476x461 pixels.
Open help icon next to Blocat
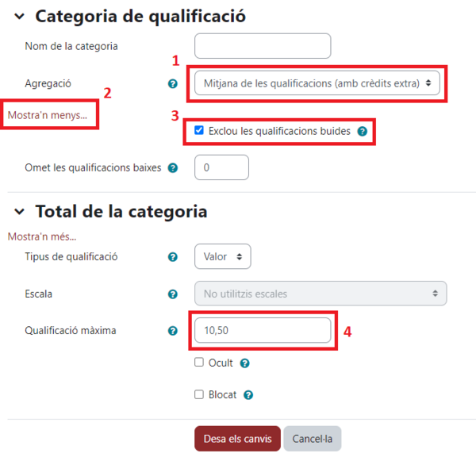pos(248,394)
